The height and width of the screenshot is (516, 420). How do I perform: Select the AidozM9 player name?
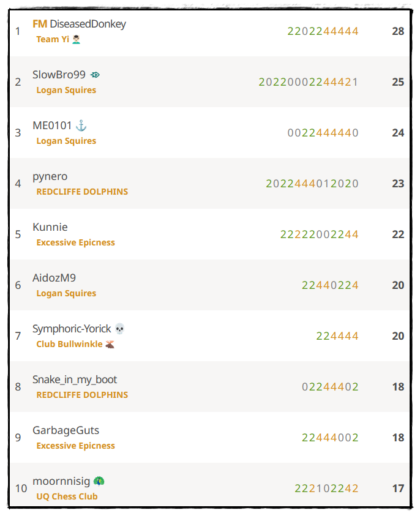coord(54,278)
